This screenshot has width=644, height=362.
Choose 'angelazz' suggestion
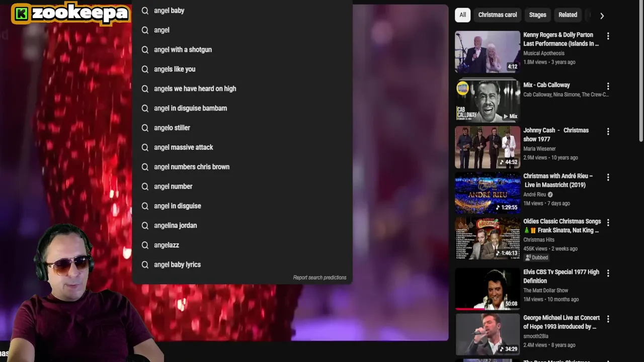tap(242, 245)
